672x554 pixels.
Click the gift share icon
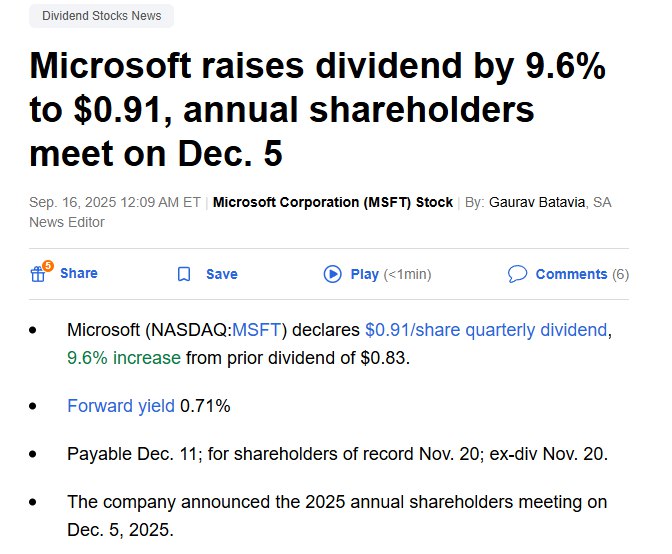38,275
